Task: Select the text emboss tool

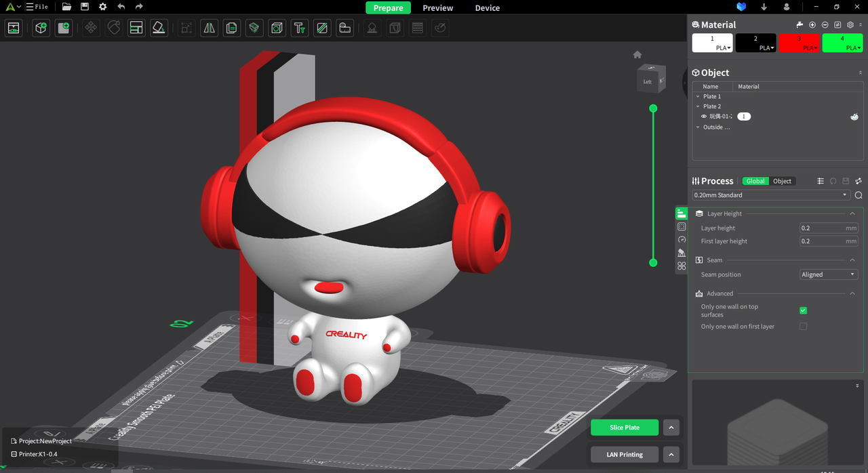Action: click(x=299, y=28)
